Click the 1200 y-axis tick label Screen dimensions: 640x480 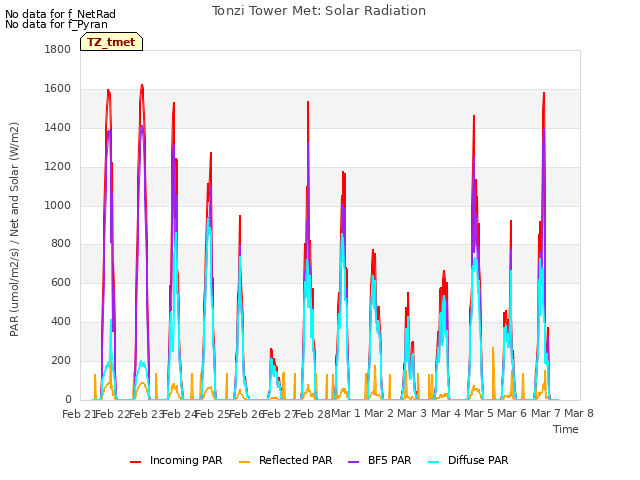tap(58, 167)
